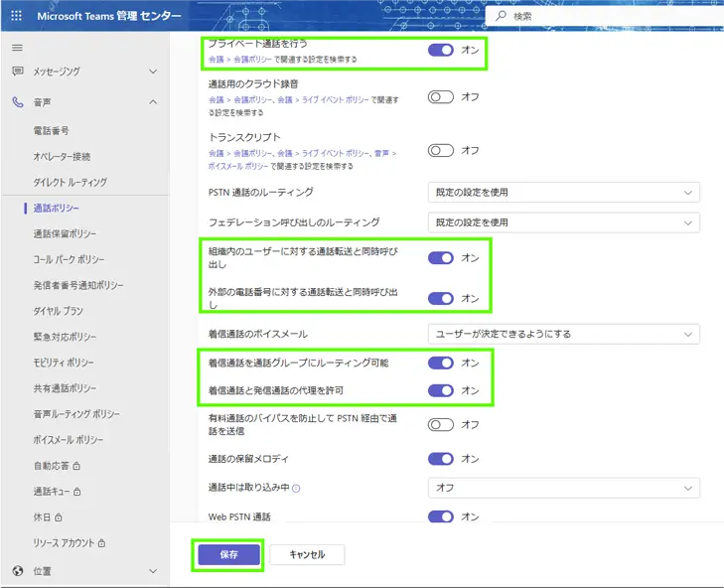This screenshot has width=724, height=588.
Task: Toggle 有料通話のバイパスを防止 switch
Action: (441, 424)
